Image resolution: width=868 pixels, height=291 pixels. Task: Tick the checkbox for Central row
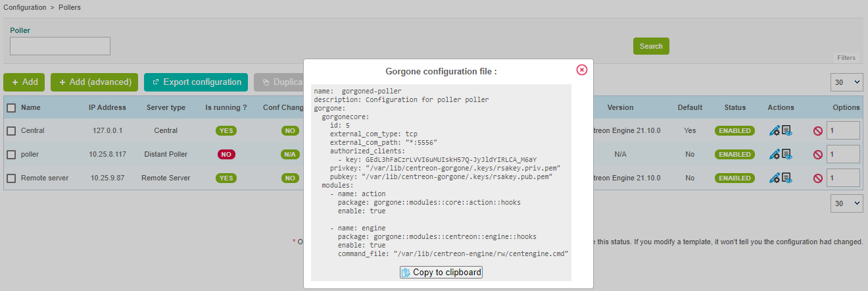tap(11, 131)
